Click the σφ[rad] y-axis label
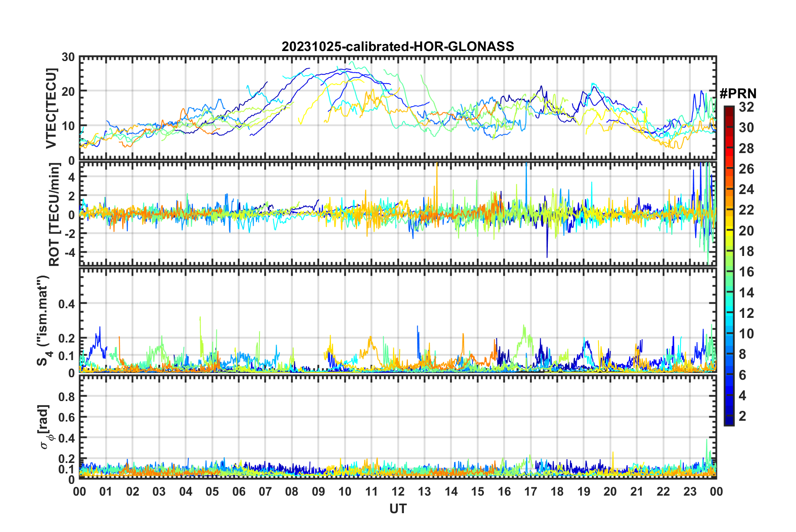This screenshot has height=532, width=796. (44, 427)
